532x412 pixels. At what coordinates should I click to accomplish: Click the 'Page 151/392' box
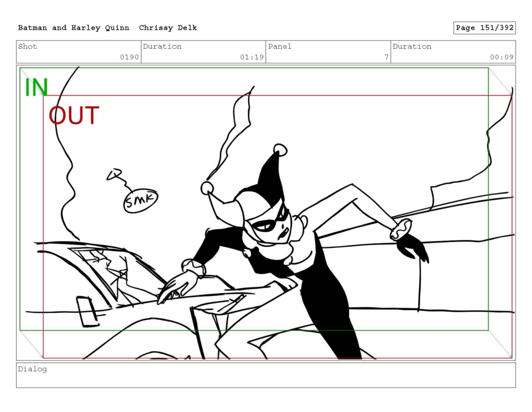coord(485,28)
